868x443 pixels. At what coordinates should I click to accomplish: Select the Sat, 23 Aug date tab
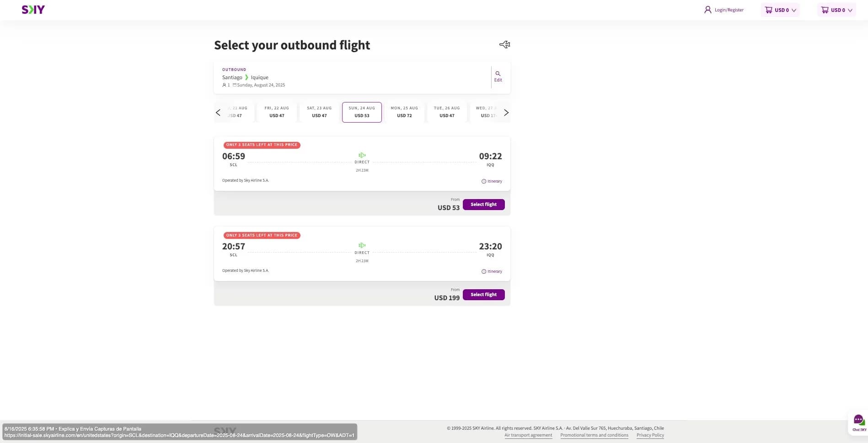(x=319, y=112)
